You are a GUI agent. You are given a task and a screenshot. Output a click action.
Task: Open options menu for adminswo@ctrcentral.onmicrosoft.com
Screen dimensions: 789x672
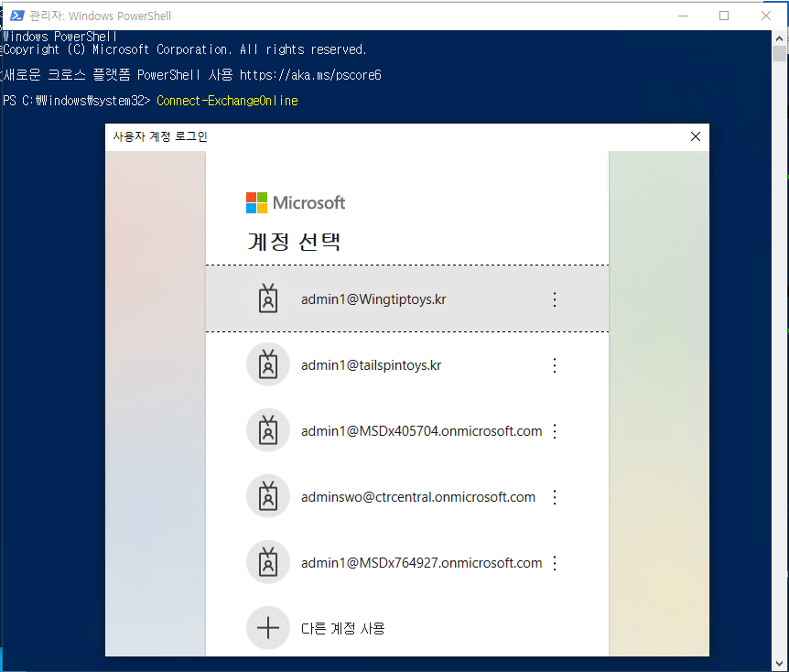click(555, 497)
